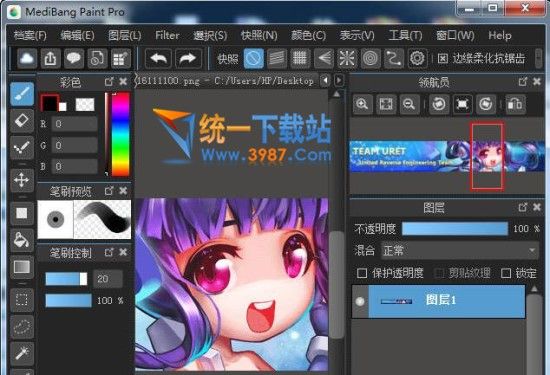Click the document materials toolbar icon
Viewport: 550px width, 375px height.
(x=97, y=58)
